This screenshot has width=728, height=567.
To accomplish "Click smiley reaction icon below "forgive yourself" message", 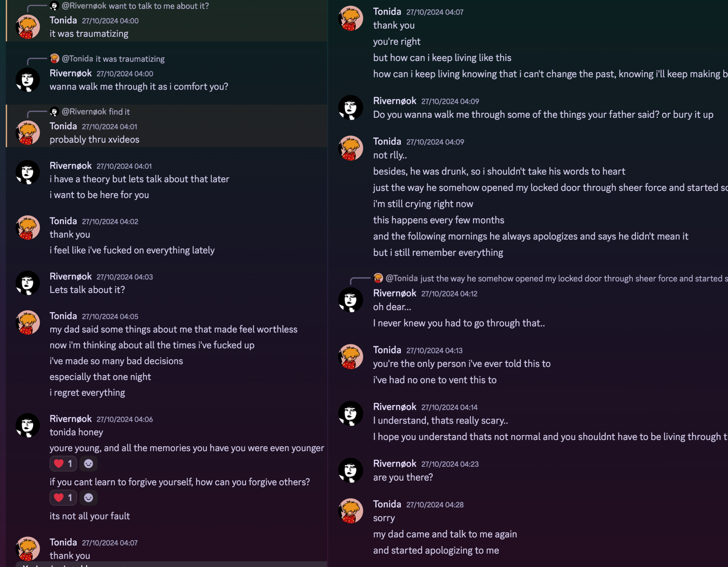I will point(88,498).
